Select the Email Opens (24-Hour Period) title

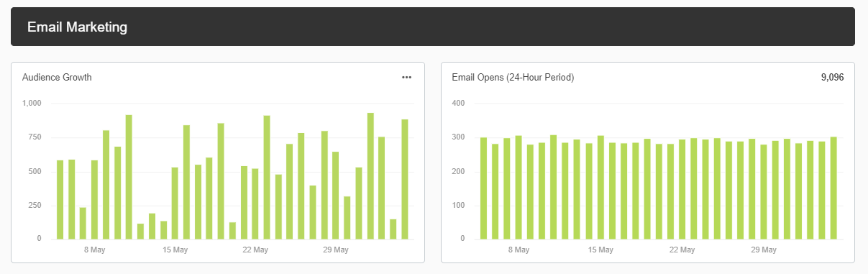pyautogui.click(x=513, y=77)
